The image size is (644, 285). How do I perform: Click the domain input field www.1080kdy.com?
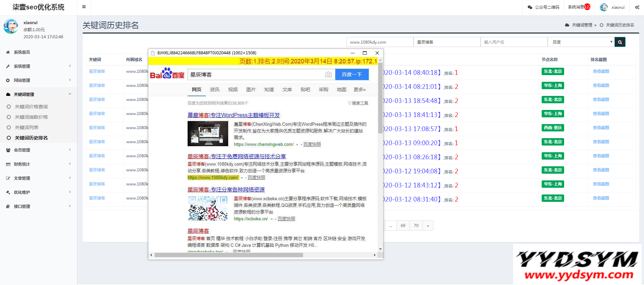pos(379,42)
